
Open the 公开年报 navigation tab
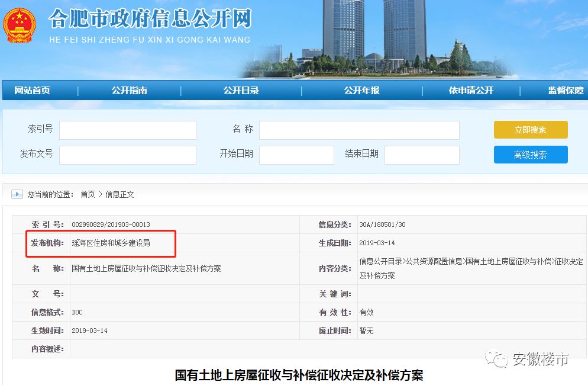tap(361, 91)
